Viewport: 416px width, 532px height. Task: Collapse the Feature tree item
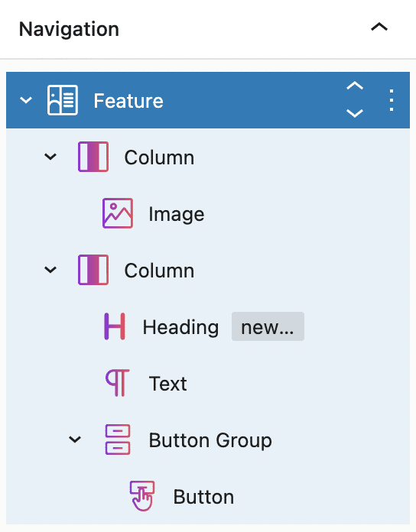tap(26, 100)
